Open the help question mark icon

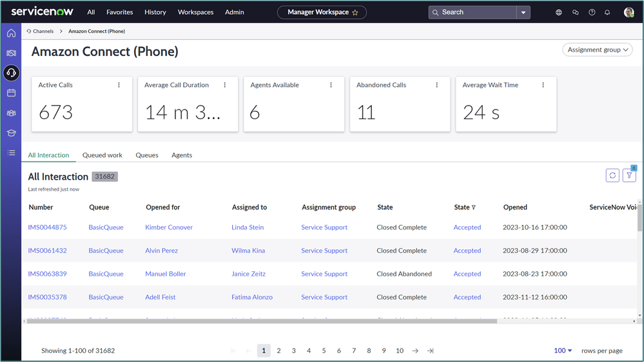592,12
